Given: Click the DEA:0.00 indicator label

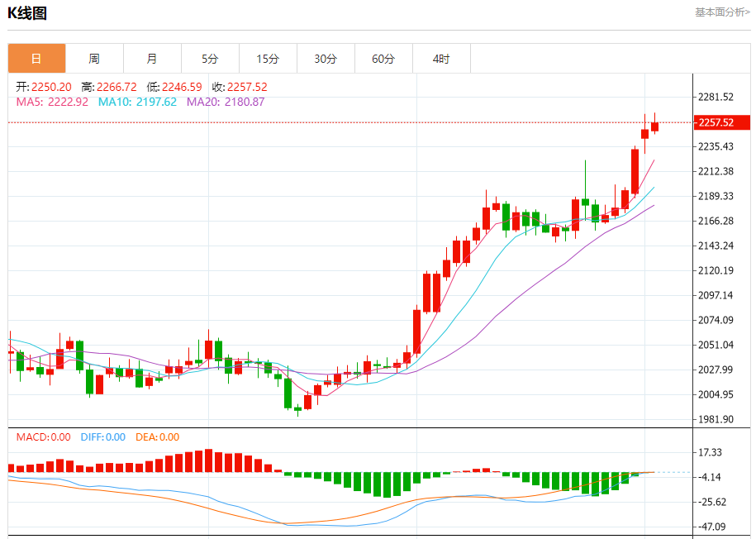Looking at the screenshot, I should click(158, 437).
